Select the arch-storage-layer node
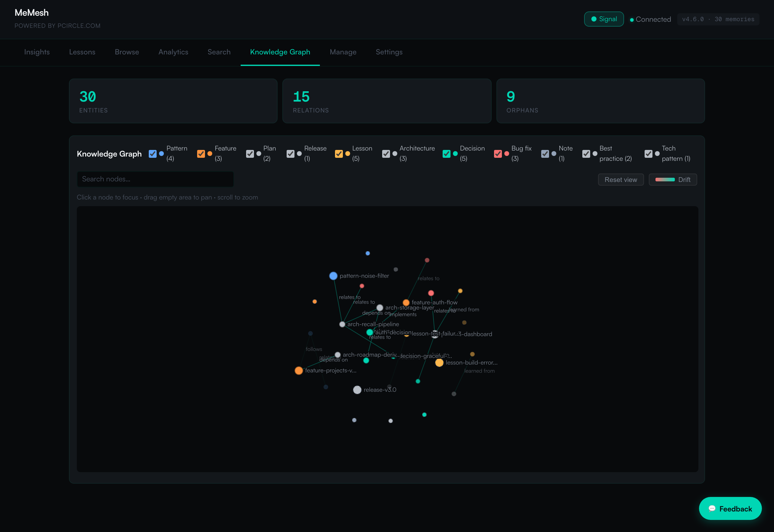Screen dimensions: 774x532 (x=380, y=308)
